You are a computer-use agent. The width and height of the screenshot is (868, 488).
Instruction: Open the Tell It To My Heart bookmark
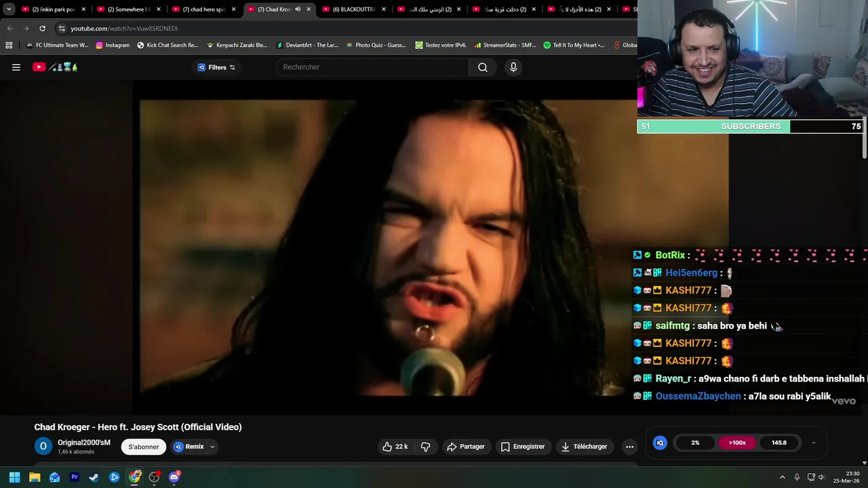pyautogui.click(x=574, y=45)
